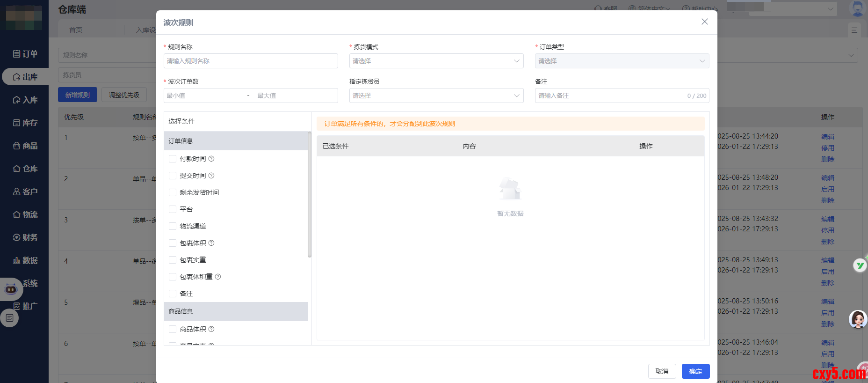Click the condition list vertical scrollbar

click(310, 194)
